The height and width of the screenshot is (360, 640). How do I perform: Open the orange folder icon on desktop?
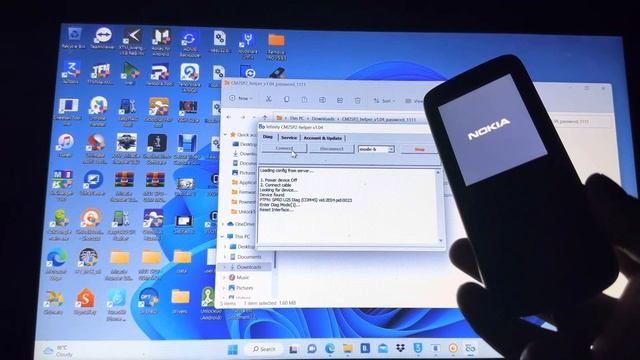(x=276, y=46)
